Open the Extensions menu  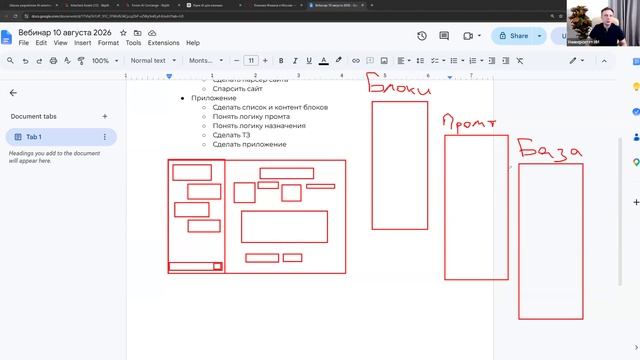tap(163, 43)
